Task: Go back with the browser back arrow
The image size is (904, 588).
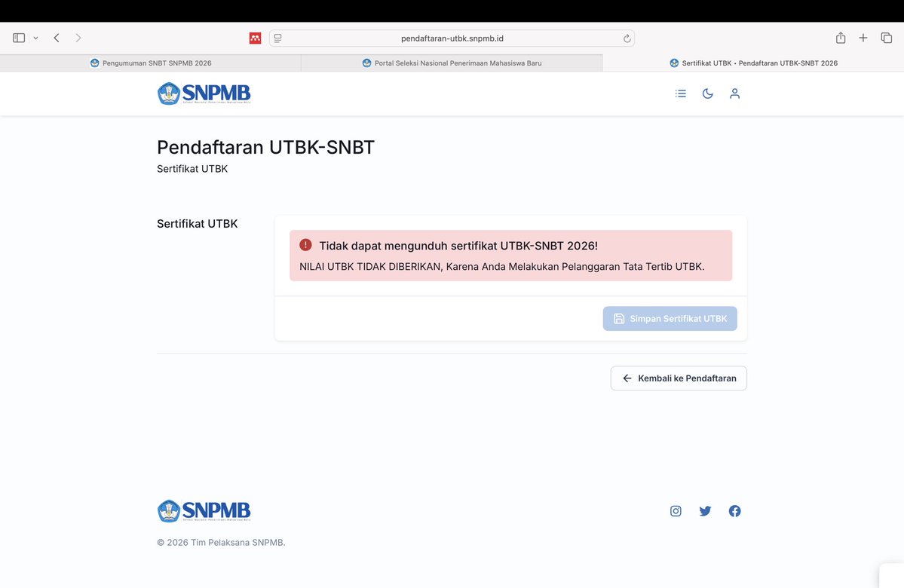Action: pyautogui.click(x=57, y=38)
